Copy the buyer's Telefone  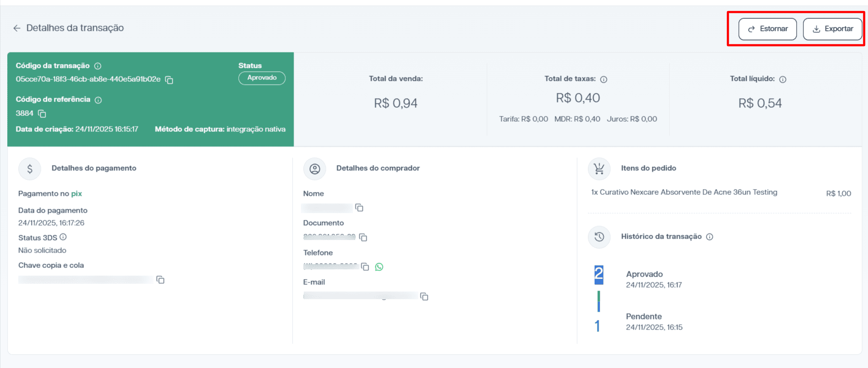coord(365,267)
